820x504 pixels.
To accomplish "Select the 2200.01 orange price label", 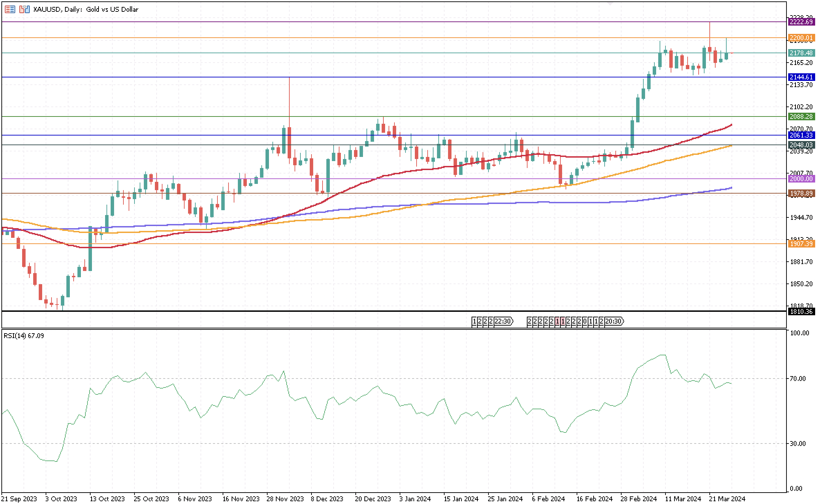I will 801,38.
